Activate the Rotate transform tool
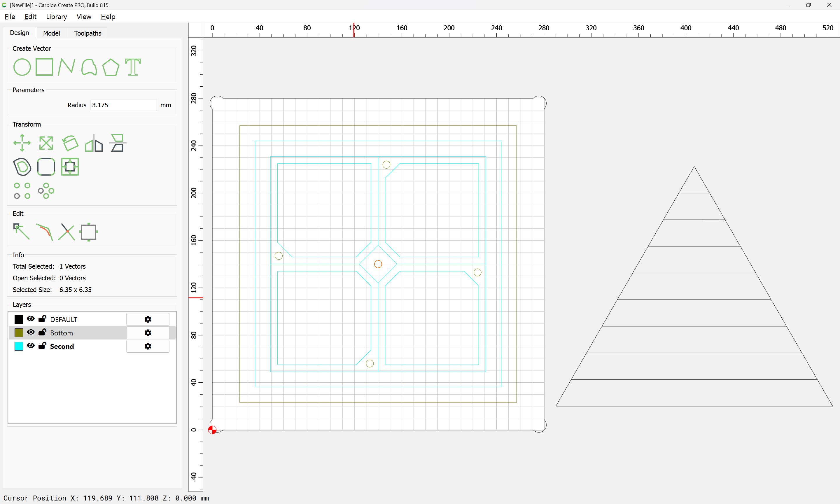Image resolution: width=840 pixels, height=504 pixels. coord(70,143)
